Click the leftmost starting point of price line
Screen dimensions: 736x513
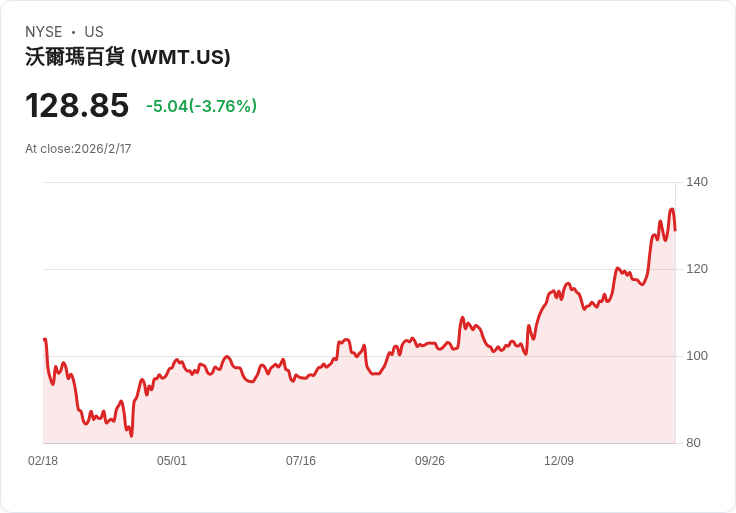(x=44, y=340)
